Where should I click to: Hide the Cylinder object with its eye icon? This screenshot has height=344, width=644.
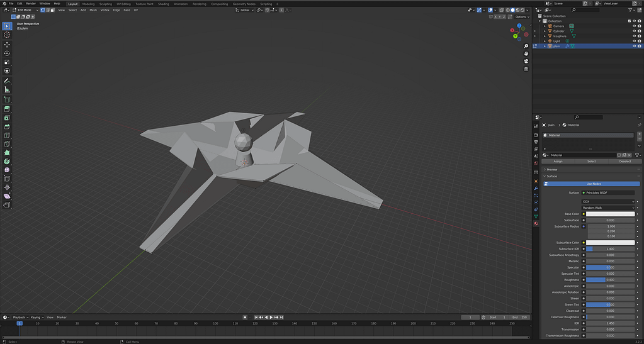tap(634, 31)
